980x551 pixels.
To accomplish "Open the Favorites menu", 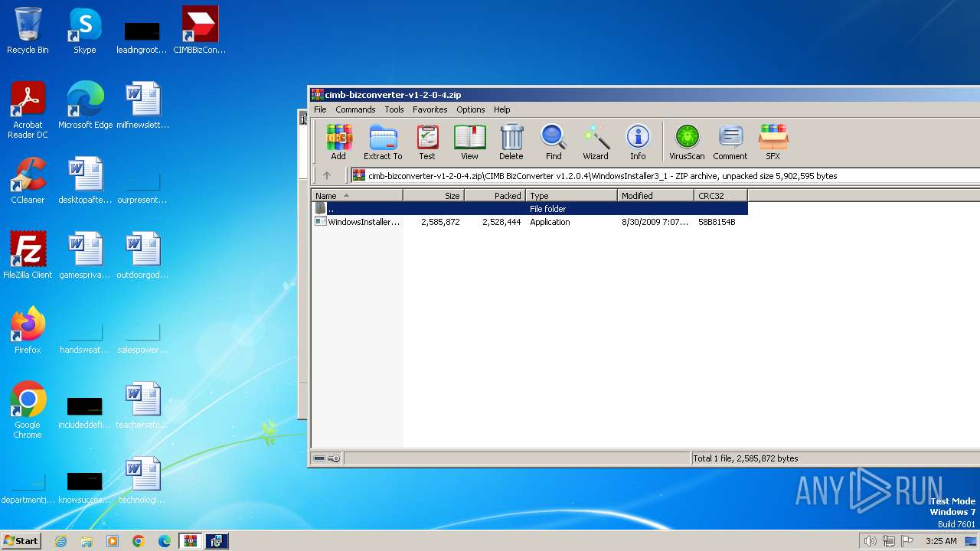I will 430,109.
